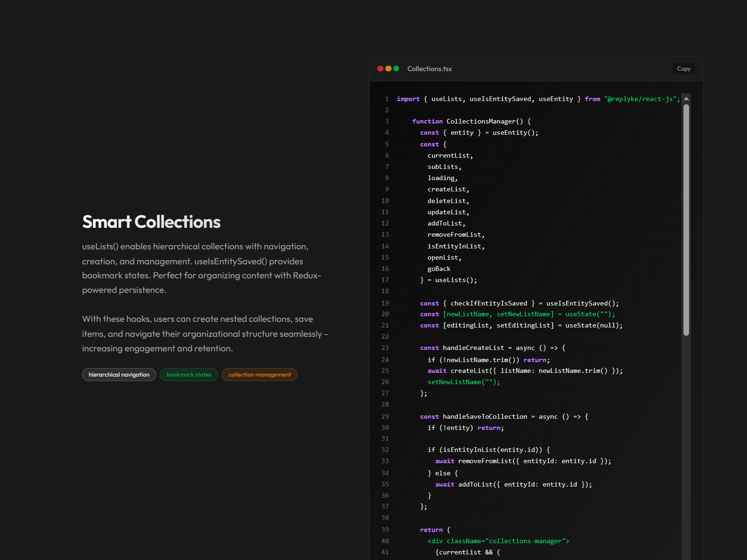Click the "@replyke/react-js" import string

pyautogui.click(x=640, y=99)
